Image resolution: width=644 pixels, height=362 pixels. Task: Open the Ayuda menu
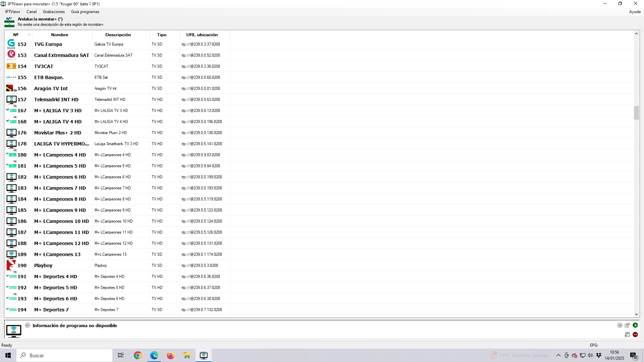635,12
